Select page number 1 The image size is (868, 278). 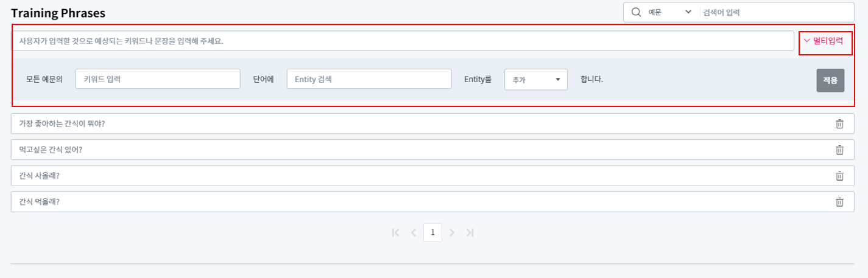click(x=432, y=232)
